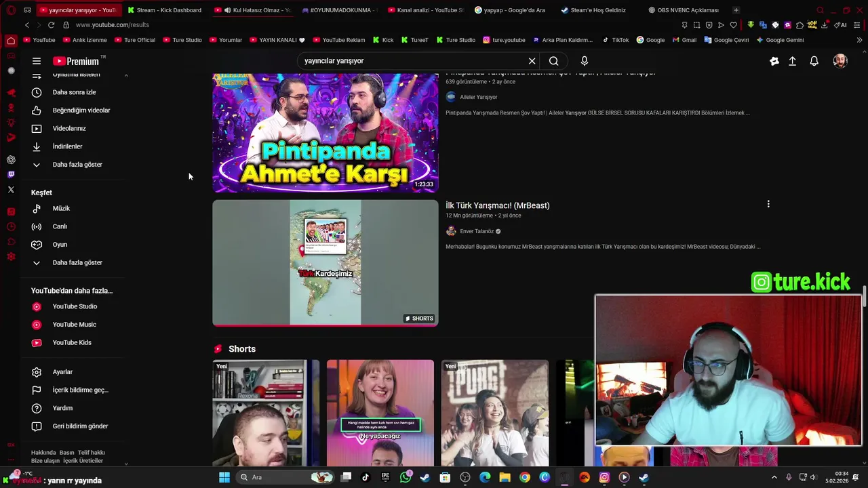Run search with the magnifier button

click(554, 61)
